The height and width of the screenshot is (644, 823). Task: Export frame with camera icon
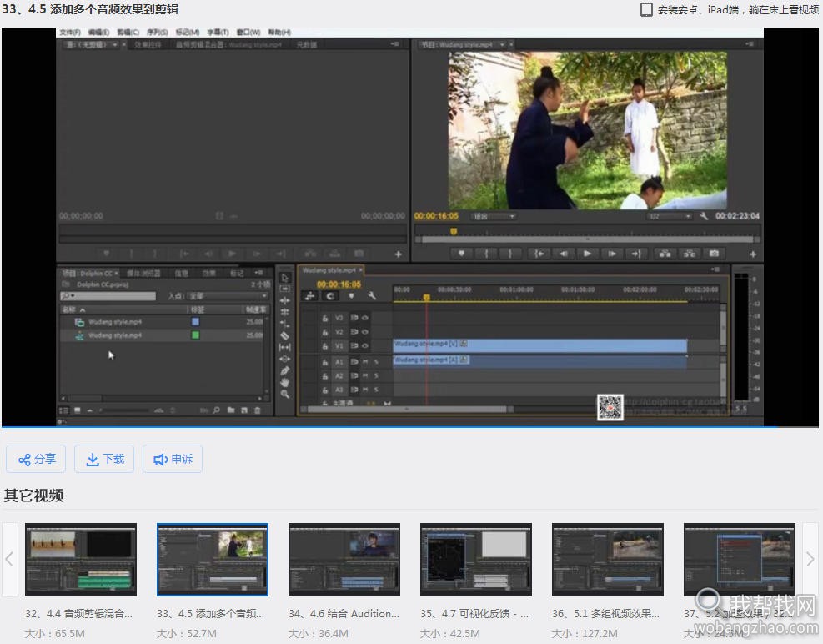[x=714, y=254]
